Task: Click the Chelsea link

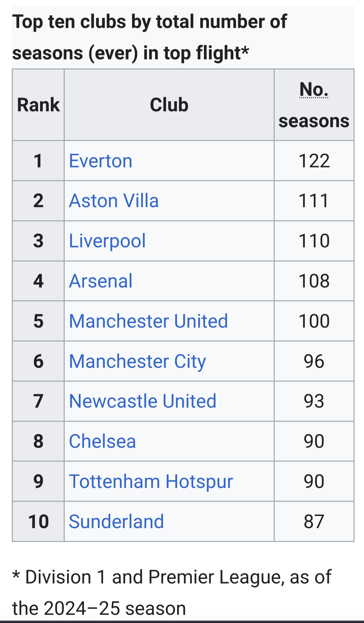Action: pos(102,441)
